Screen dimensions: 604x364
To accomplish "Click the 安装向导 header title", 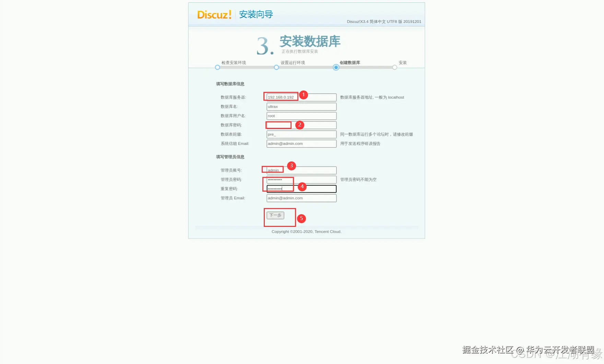I will (255, 15).
